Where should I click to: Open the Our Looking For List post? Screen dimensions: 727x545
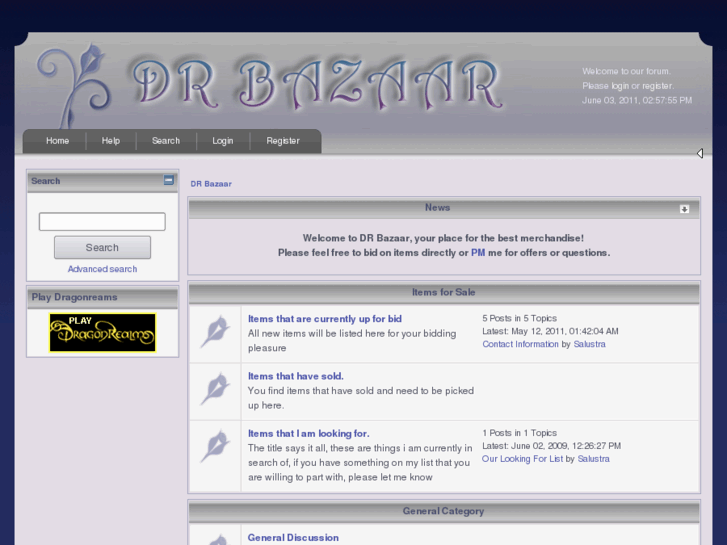point(522,459)
